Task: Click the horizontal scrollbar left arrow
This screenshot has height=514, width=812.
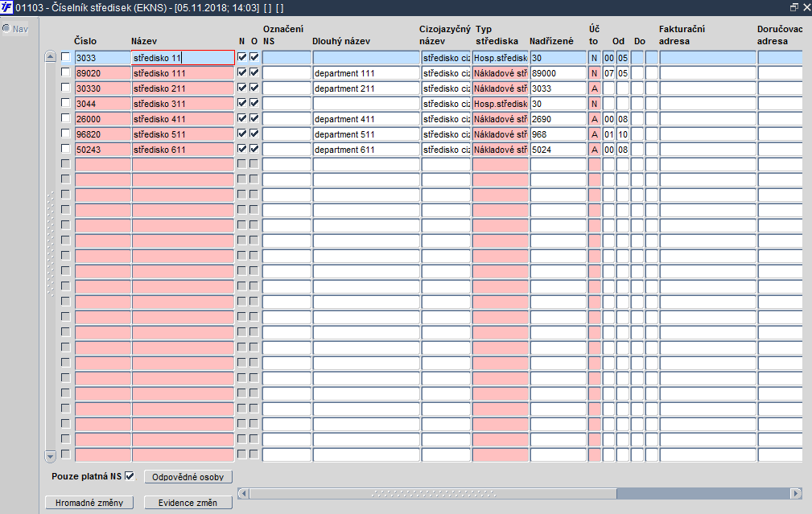Action: (243, 493)
